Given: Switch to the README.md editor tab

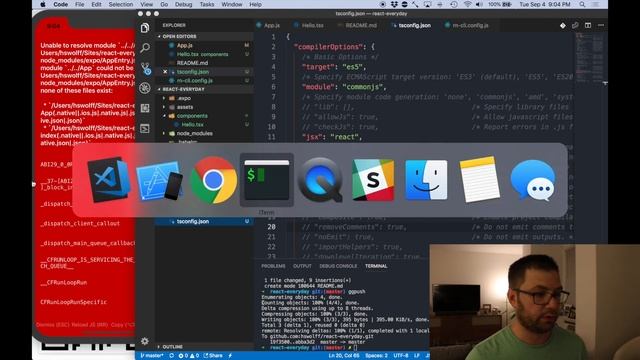Looking at the screenshot, I should [358, 25].
